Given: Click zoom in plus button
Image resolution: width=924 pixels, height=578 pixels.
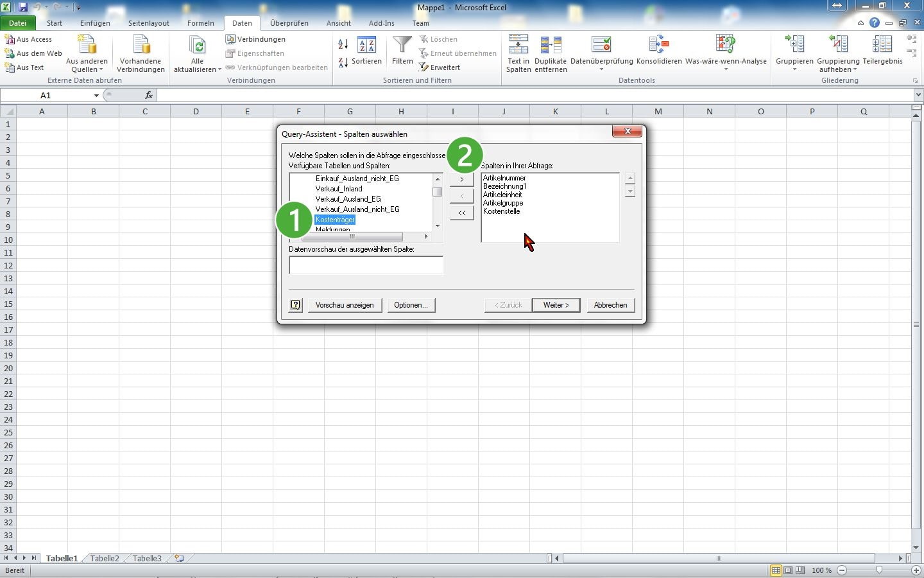Looking at the screenshot, I should click(x=916, y=570).
